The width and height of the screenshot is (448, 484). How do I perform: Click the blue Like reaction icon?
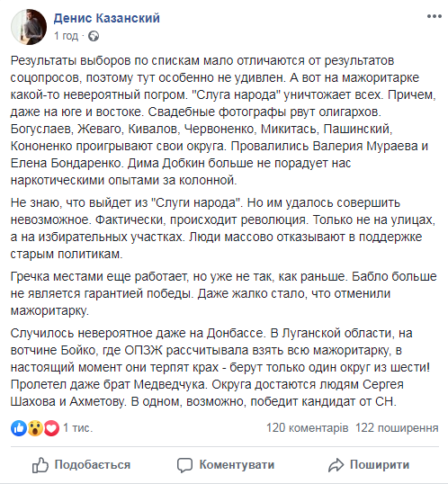(x=19, y=428)
